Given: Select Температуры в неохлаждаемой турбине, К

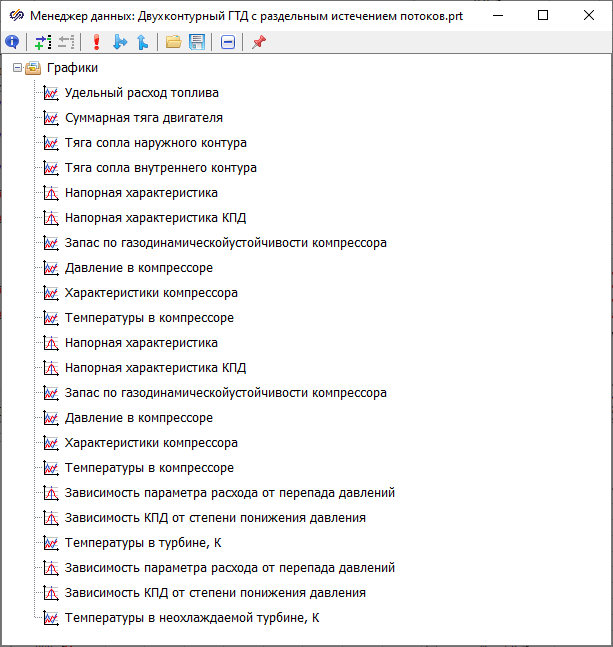Looking at the screenshot, I should (192, 618).
